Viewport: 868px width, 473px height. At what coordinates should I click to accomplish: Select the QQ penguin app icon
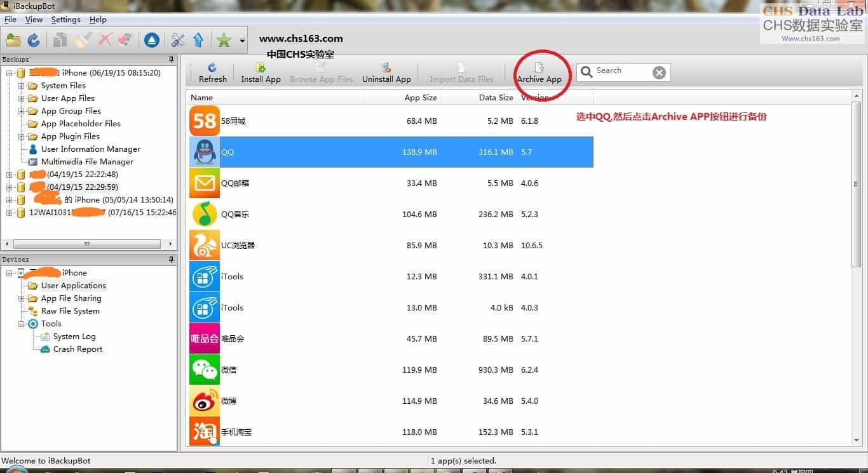[x=205, y=152]
